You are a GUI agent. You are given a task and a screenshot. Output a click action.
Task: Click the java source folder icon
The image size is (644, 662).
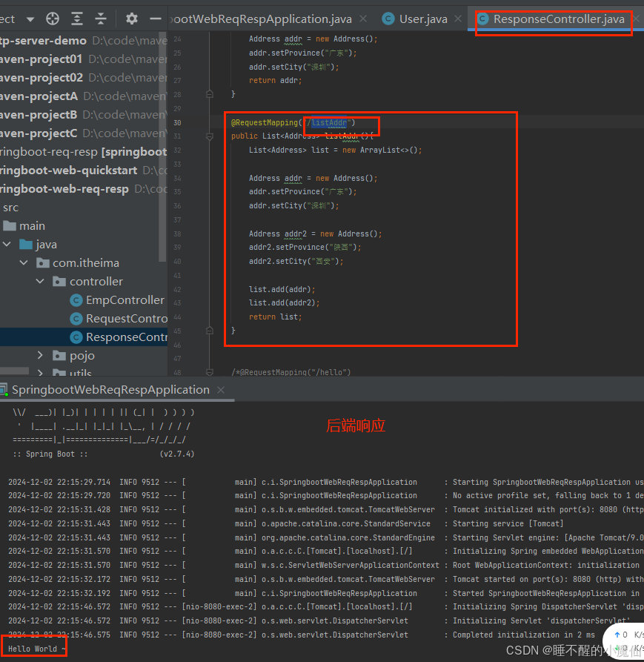pyautogui.click(x=26, y=244)
